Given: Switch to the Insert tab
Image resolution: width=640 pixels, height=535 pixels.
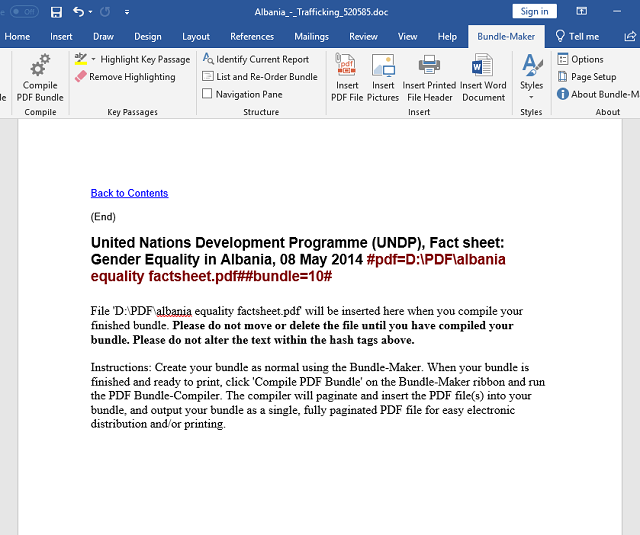Looking at the screenshot, I should pos(61,36).
